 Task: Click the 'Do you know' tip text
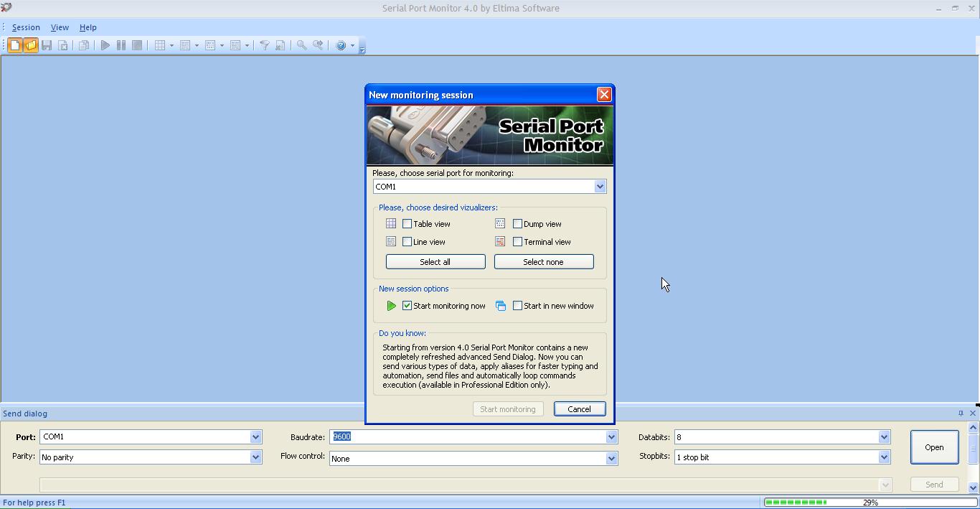click(x=490, y=366)
